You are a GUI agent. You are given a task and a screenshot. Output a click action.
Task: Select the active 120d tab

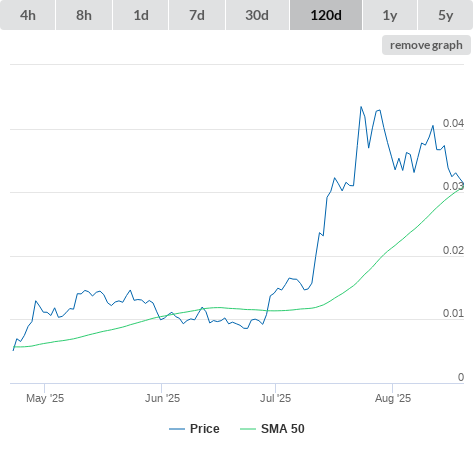(x=326, y=15)
